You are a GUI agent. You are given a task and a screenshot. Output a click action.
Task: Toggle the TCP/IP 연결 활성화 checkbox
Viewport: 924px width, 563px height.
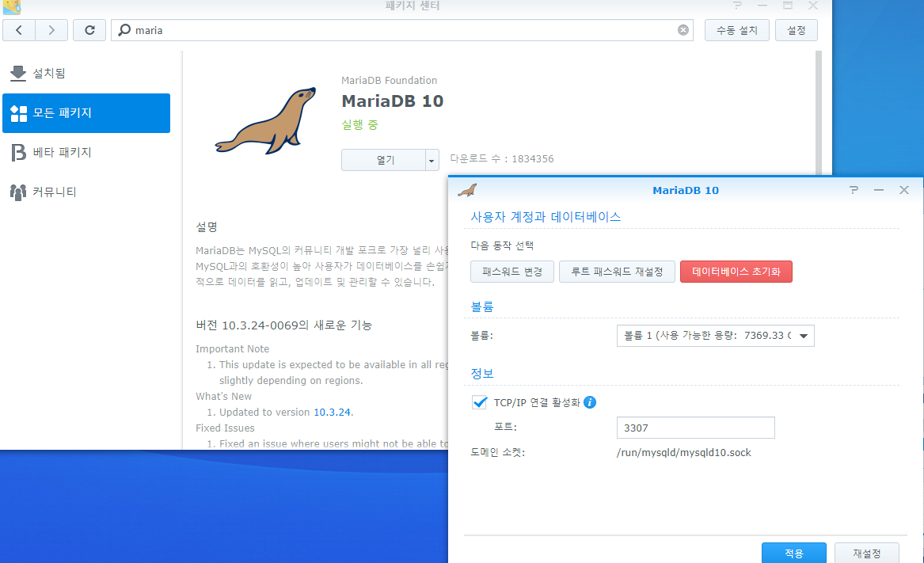click(480, 402)
